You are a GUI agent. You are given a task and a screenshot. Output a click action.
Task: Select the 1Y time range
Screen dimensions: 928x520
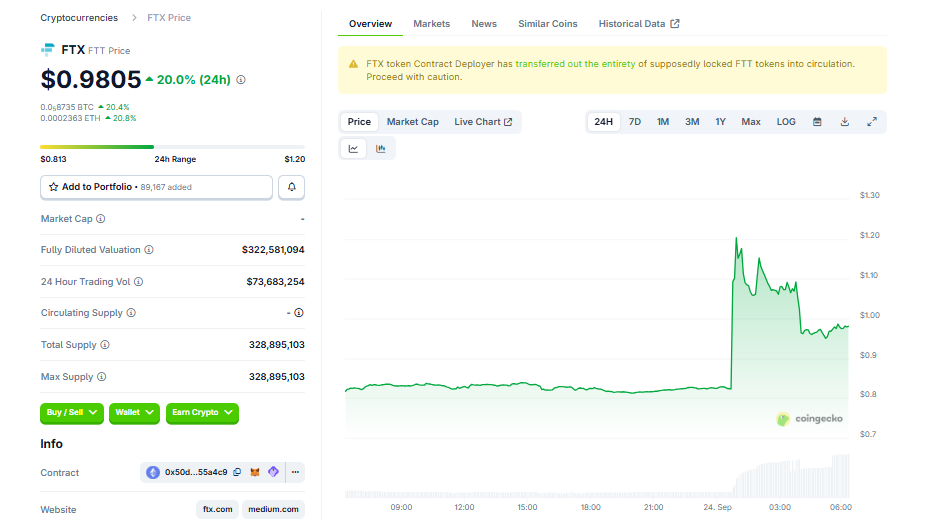coord(720,122)
